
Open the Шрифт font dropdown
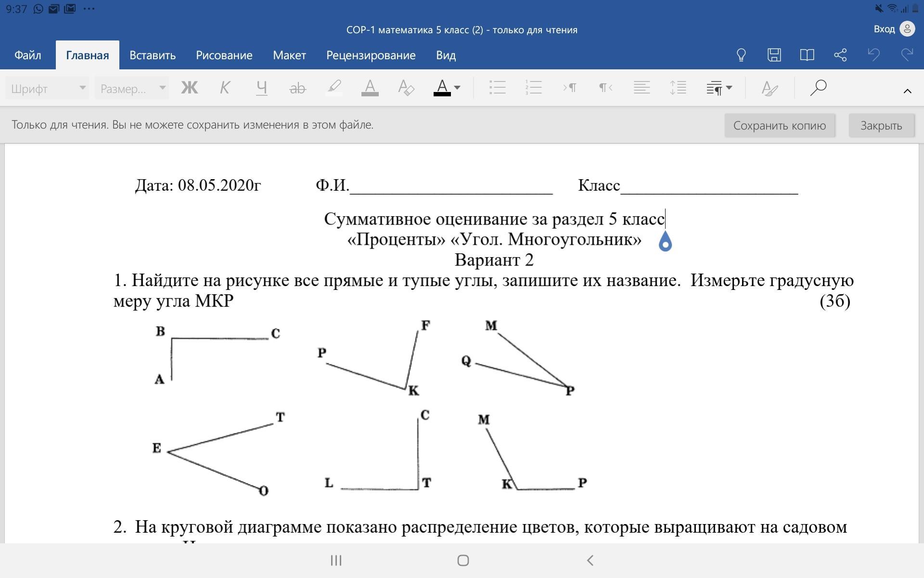[47, 88]
